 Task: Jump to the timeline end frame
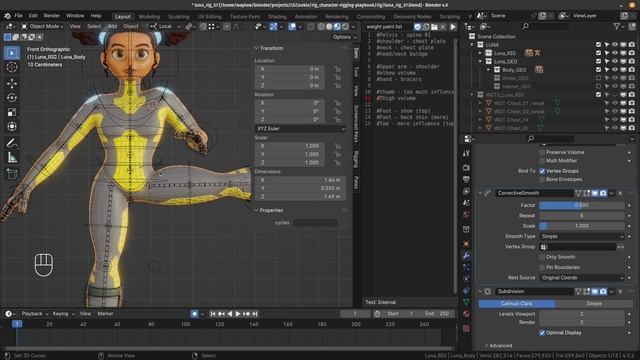[x=255, y=314]
